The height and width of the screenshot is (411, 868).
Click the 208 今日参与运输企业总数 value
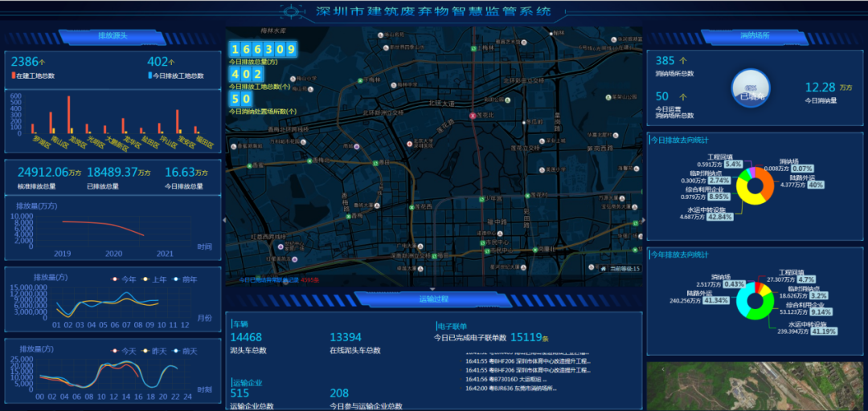[x=339, y=393]
